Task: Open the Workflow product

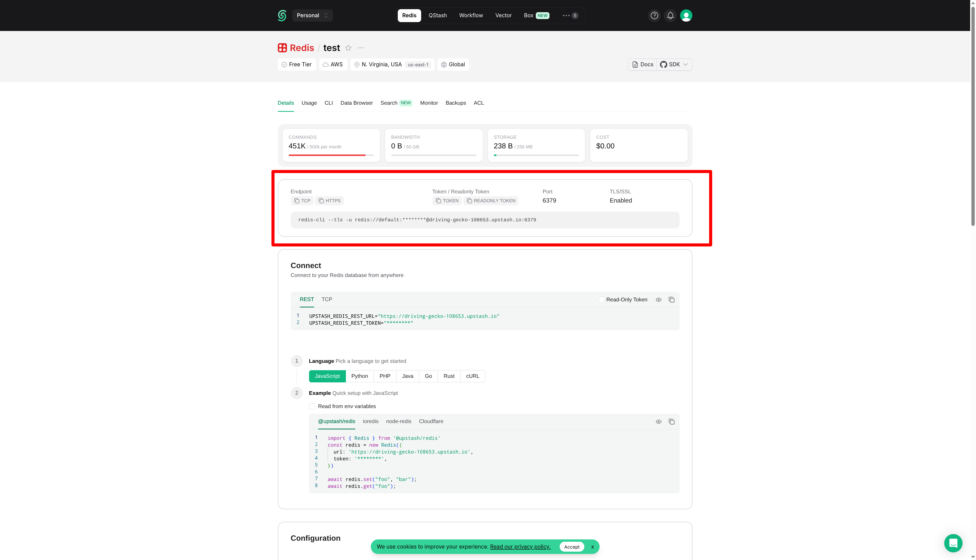Action: tap(471, 15)
